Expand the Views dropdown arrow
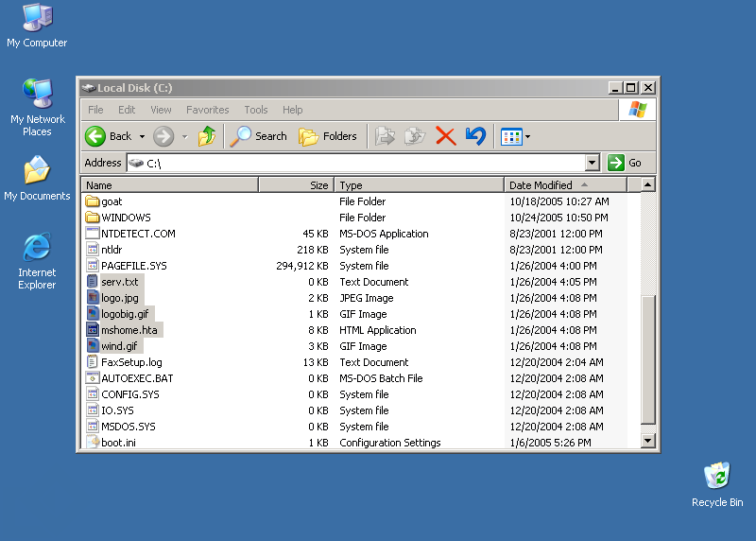756x541 pixels. click(x=528, y=137)
